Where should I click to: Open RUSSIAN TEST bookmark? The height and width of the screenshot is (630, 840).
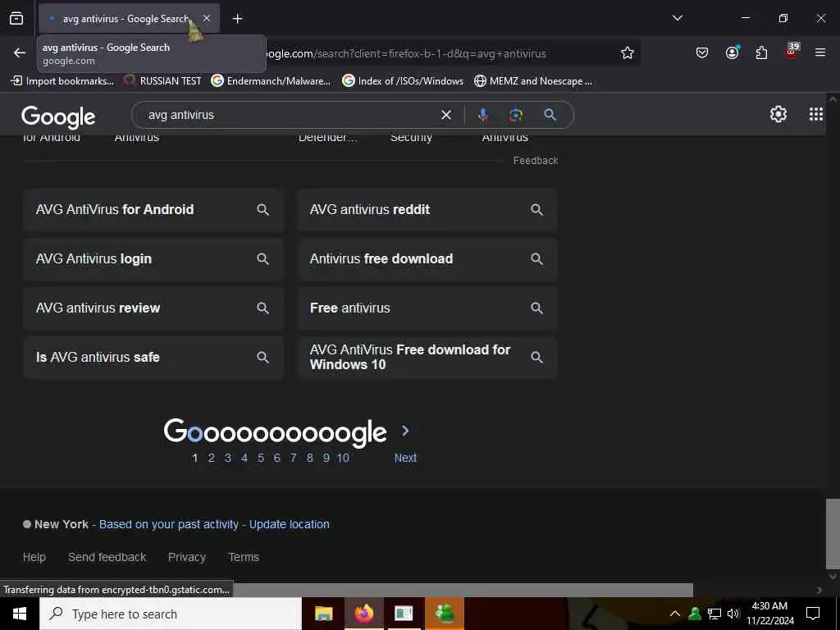162,81
